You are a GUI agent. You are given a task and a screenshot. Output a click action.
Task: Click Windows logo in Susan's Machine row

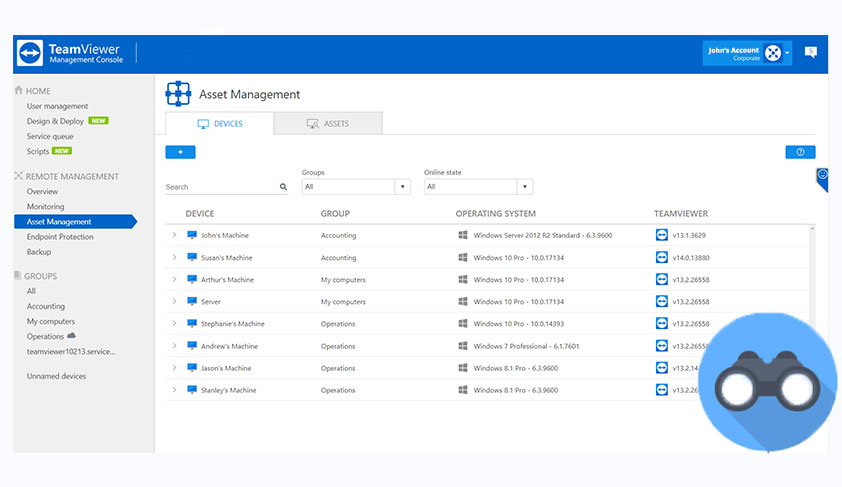[463, 257]
